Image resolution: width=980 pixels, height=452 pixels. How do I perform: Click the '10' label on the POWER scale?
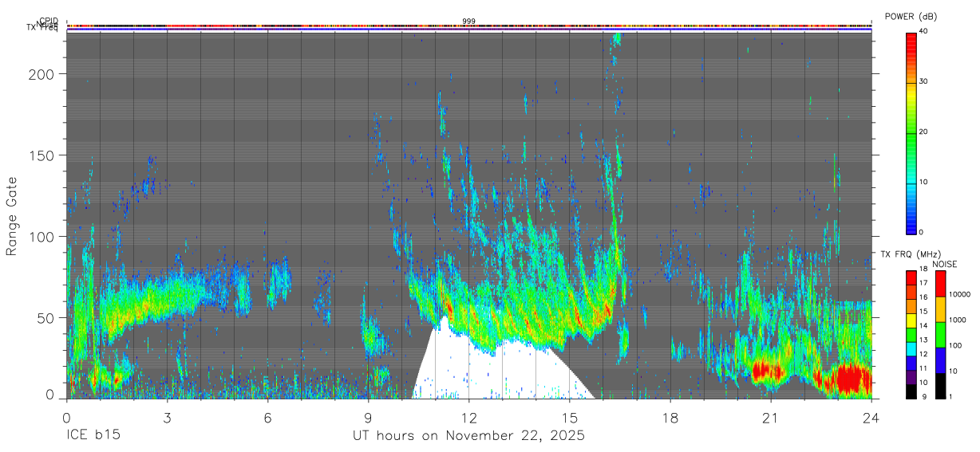(x=924, y=182)
